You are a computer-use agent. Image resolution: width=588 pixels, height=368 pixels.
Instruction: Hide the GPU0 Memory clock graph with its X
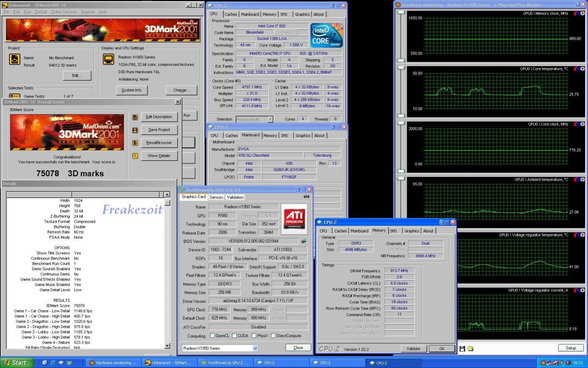582,13
